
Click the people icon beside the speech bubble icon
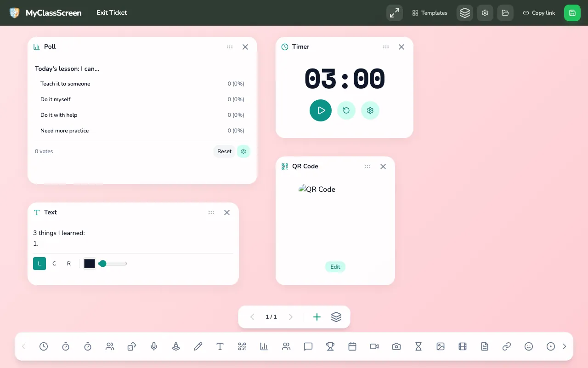[286, 346]
